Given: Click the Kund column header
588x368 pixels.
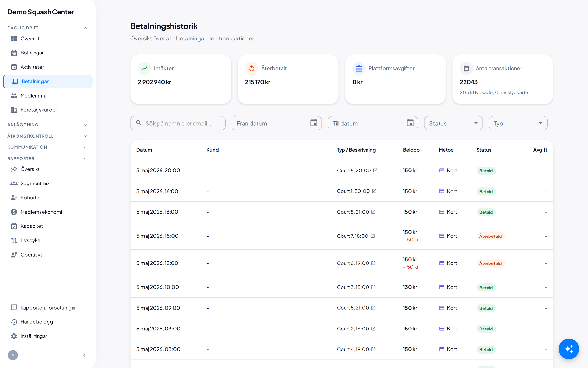Looking at the screenshot, I should (x=212, y=150).
